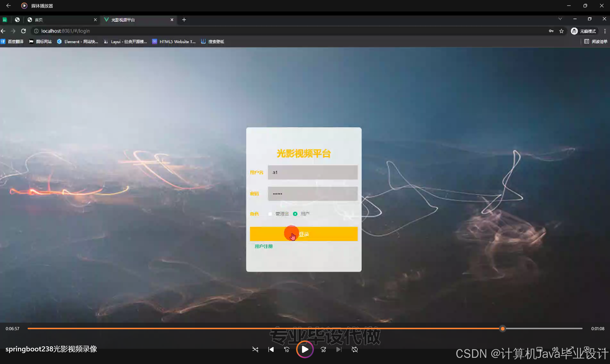Open the media player more options menu
This screenshot has height=364, width=610.
(x=602, y=349)
